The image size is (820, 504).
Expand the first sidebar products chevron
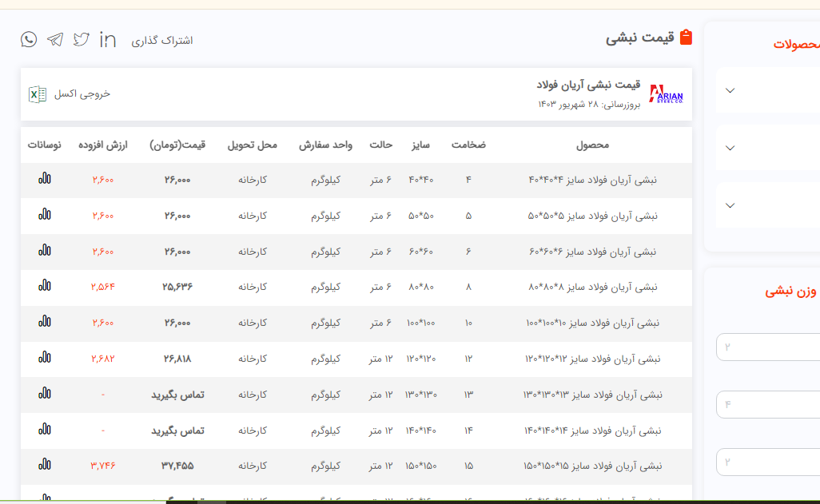(730, 90)
